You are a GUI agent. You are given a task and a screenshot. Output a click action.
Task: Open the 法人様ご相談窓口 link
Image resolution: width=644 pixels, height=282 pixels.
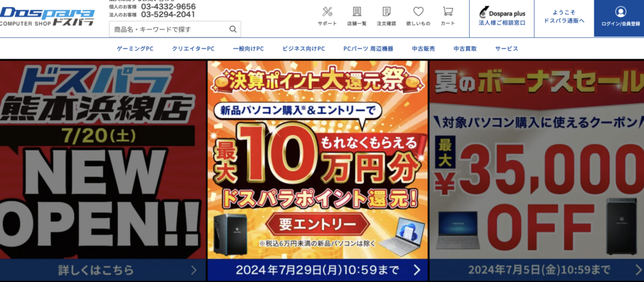tap(502, 23)
